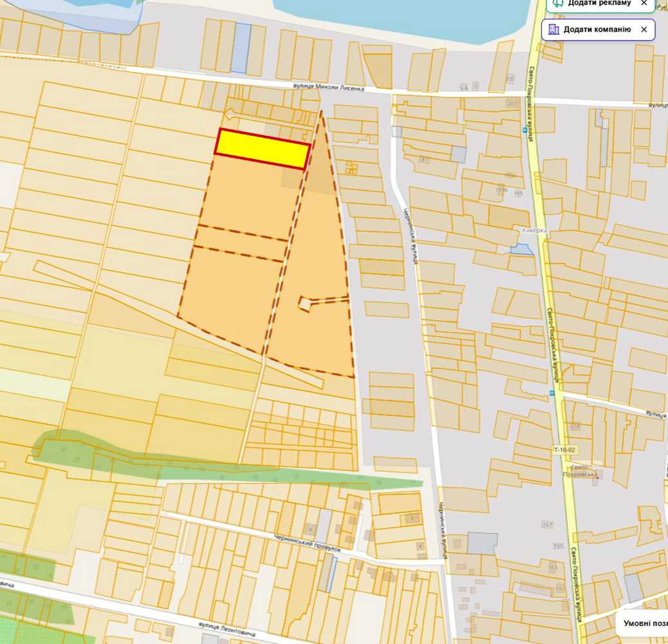The width and height of the screenshot is (668, 644).
Task: Open the 'Умовні позначення' legend button
Action: 644,623
